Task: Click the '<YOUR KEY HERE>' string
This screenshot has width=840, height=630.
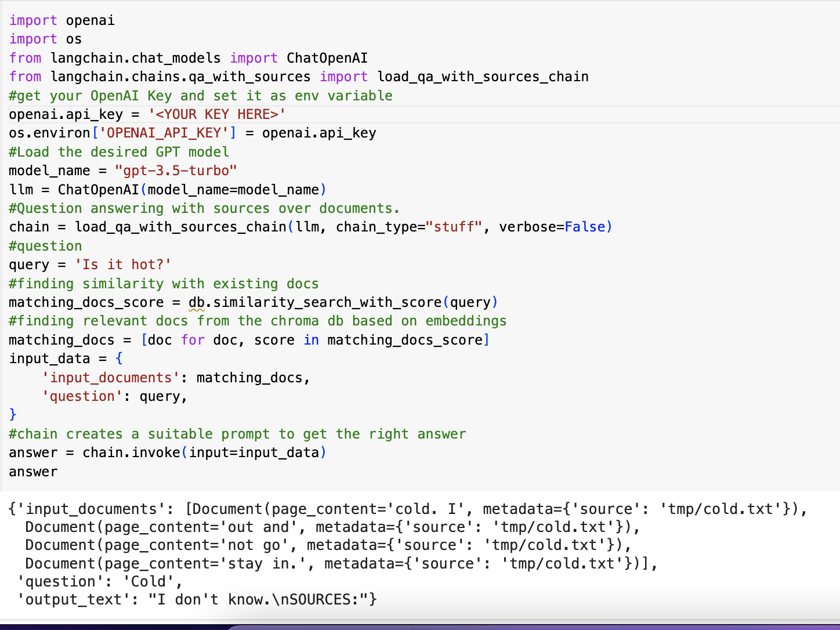Action: [x=217, y=114]
